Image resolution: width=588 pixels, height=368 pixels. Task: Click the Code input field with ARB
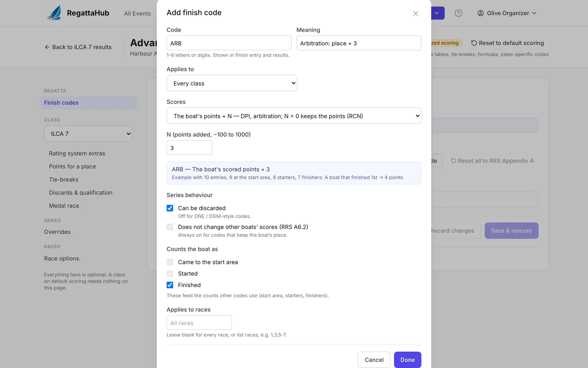(x=229, y=43)
